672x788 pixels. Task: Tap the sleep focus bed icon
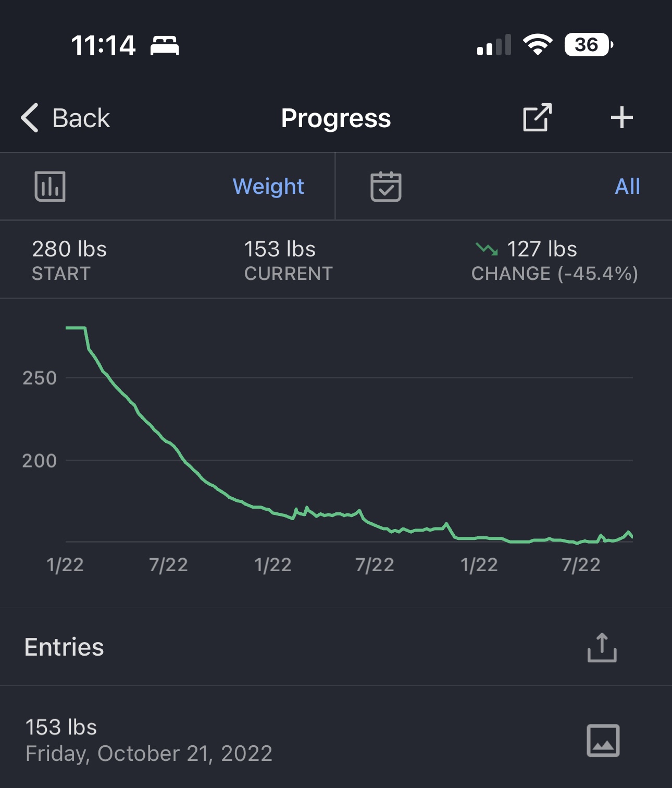click(165, 46)
